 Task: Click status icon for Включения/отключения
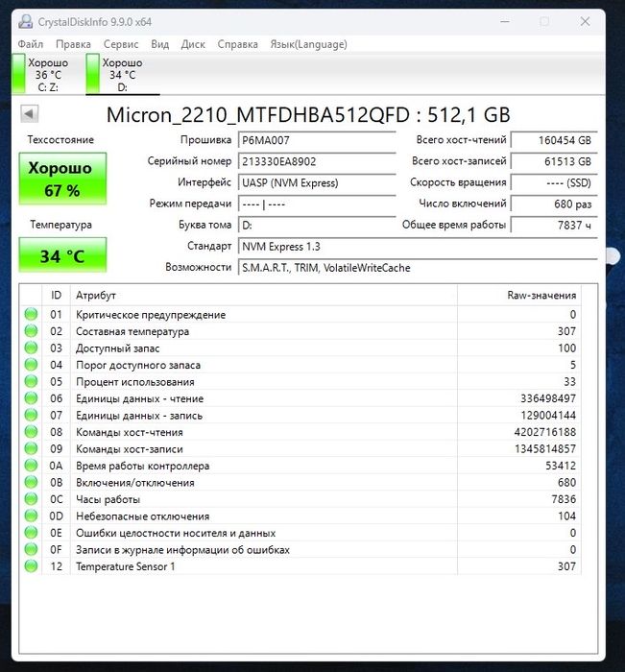click(x=31, y=482)
